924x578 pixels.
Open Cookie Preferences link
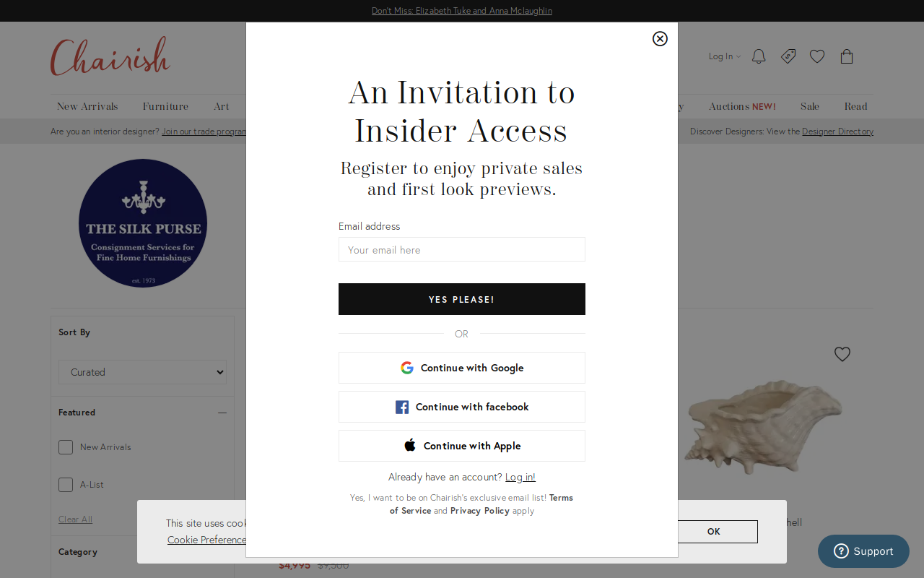pos(206,540)
